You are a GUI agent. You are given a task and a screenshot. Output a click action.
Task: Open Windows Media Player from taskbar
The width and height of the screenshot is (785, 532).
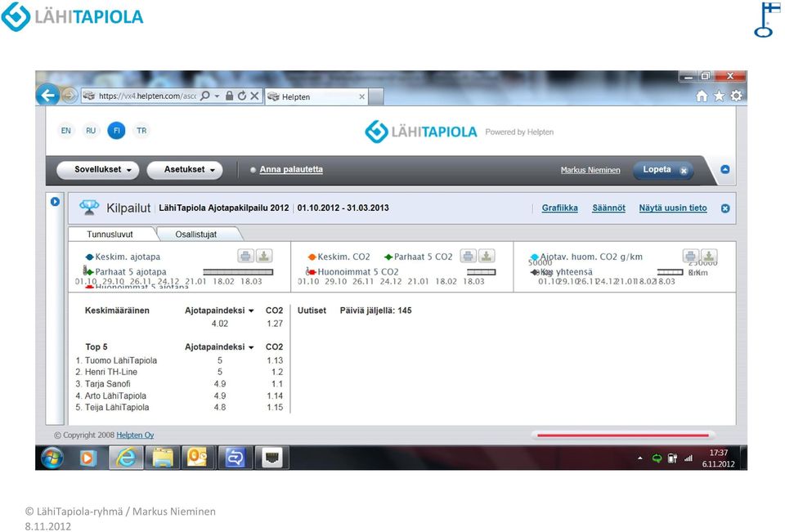[x=88, y=458]
